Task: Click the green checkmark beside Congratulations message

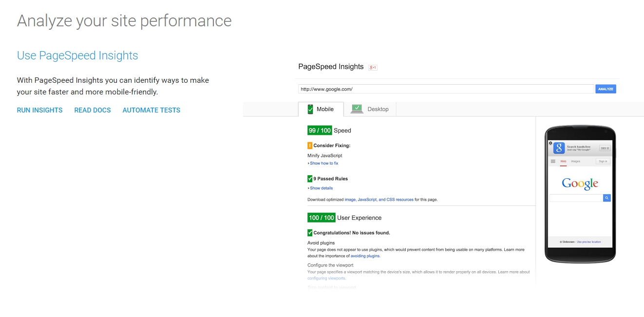Action: (x=310, y=233)
